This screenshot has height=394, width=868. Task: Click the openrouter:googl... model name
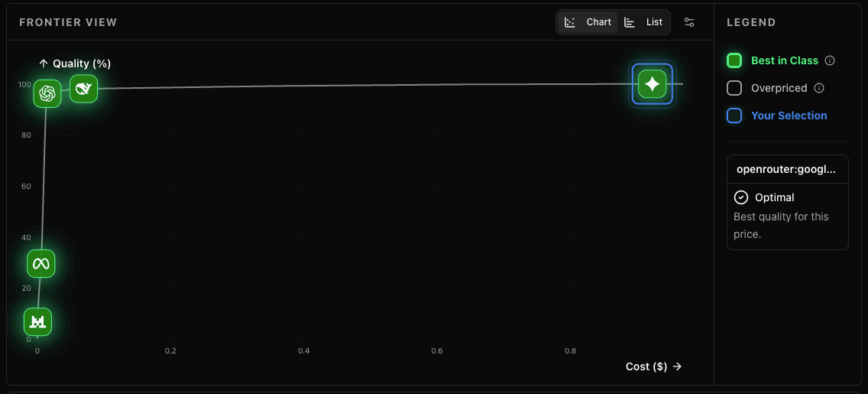(x=785, y=169)
